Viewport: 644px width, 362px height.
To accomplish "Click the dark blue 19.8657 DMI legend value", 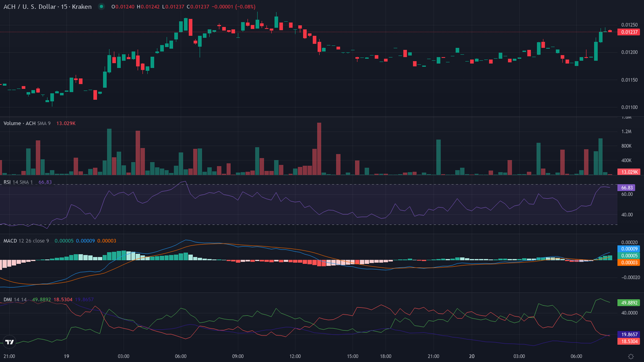I will pyautogui.click(x=84, y=299).
